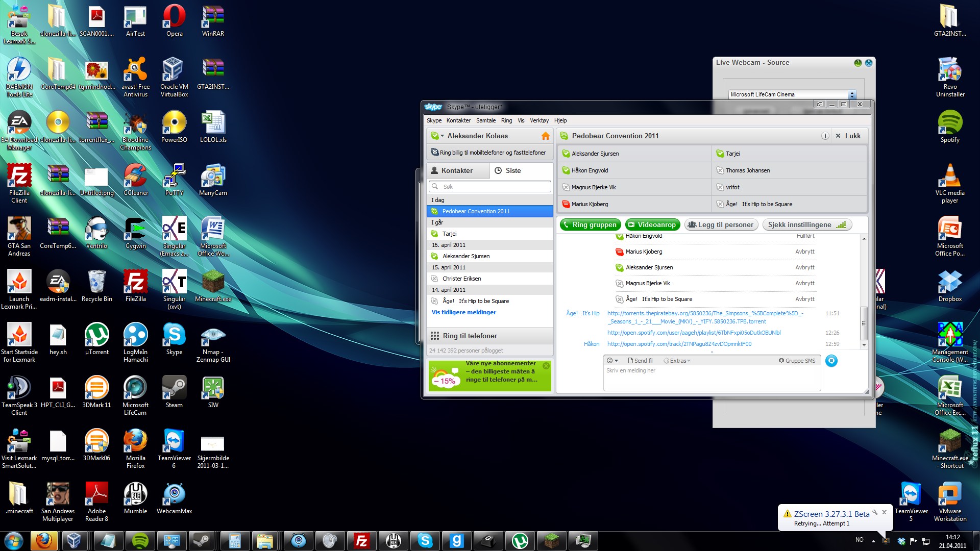Open the µTorrent desktop icon
The image size is (980, 551).
pyautogui.click(x=96, y=339)
